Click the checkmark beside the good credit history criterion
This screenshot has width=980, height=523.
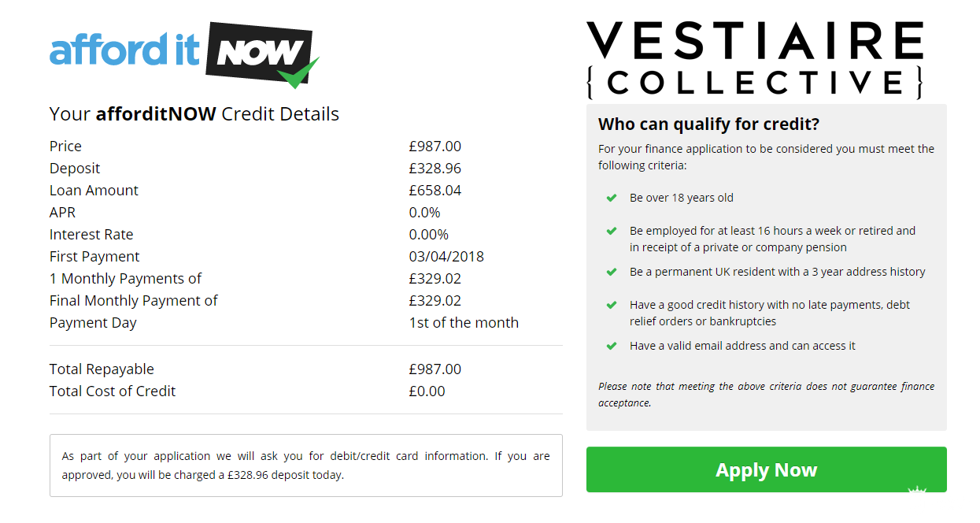coord(611,306)
